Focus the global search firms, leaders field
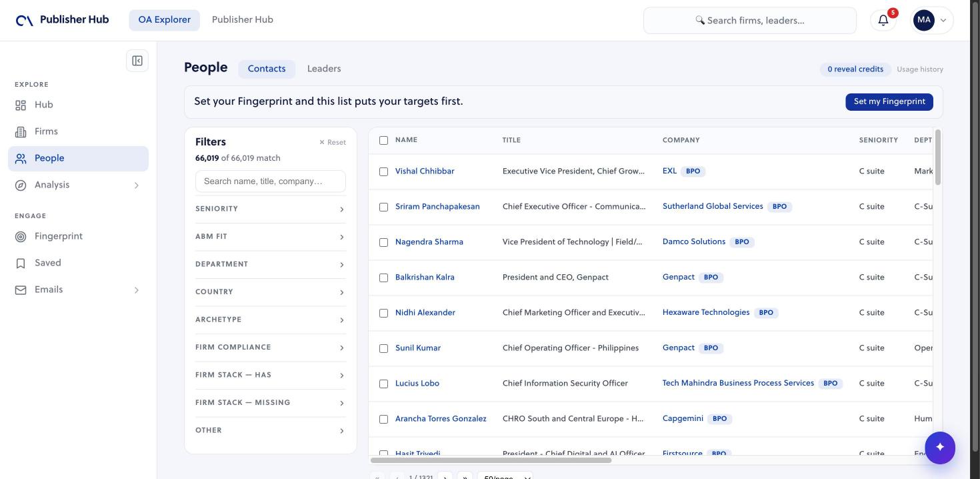 click(750, 21)
